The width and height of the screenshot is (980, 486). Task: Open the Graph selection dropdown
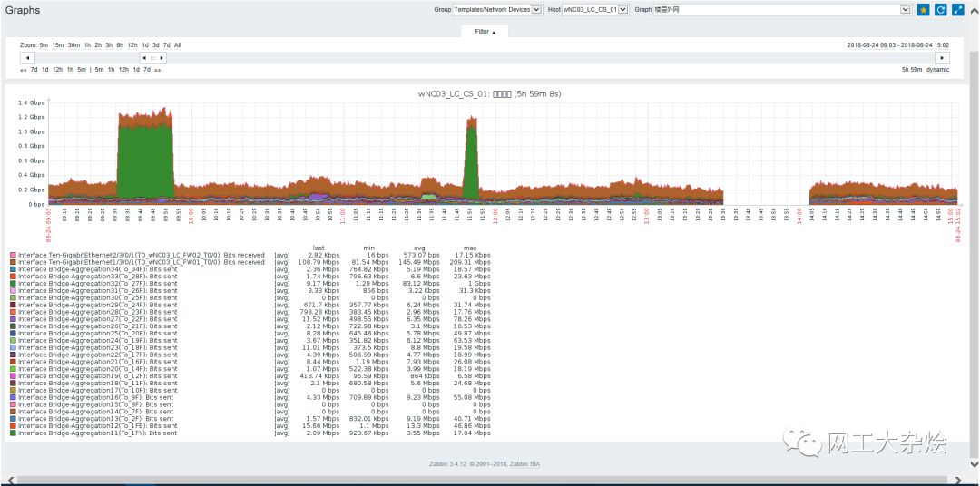coord(781,10)
